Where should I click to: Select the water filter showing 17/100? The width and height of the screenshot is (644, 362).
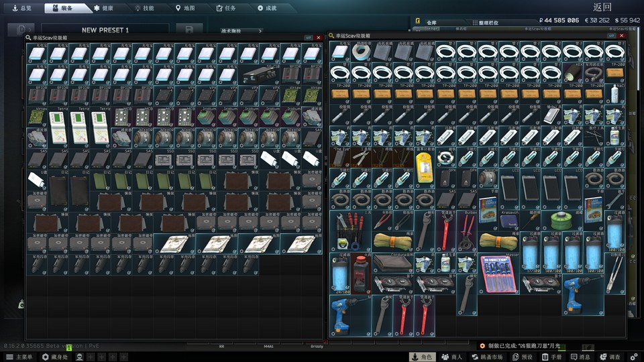click(530, 253)
